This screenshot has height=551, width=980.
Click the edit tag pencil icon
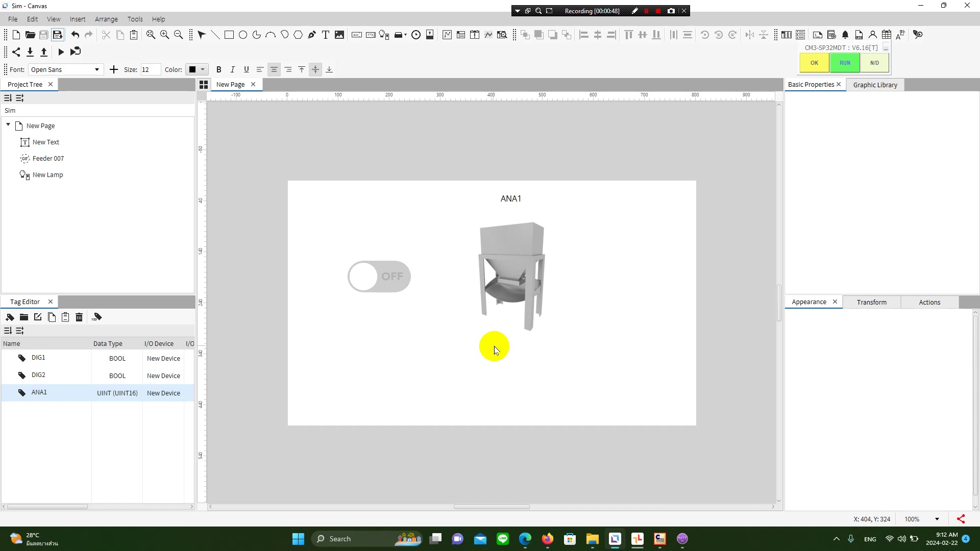pos(38,317)
